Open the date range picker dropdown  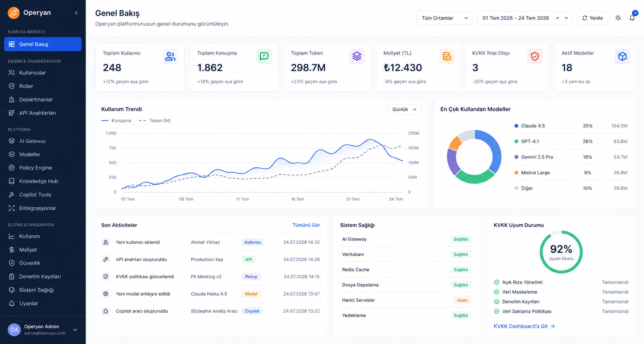[525, 18]
